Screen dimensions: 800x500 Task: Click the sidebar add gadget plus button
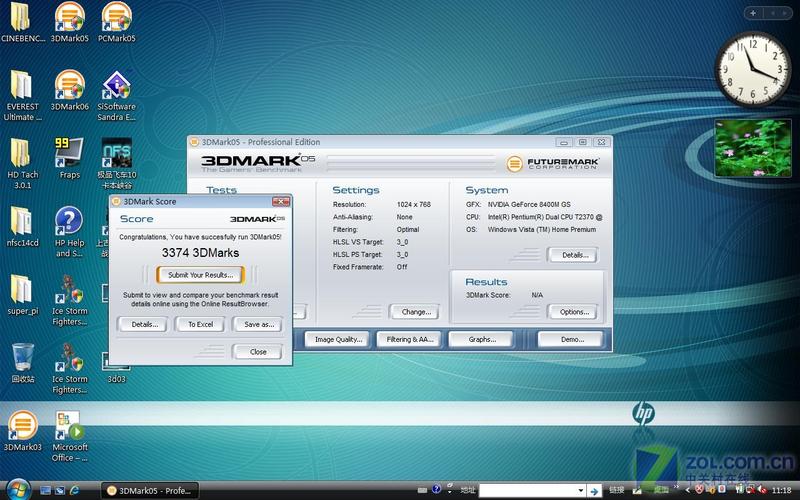[753, 13]
